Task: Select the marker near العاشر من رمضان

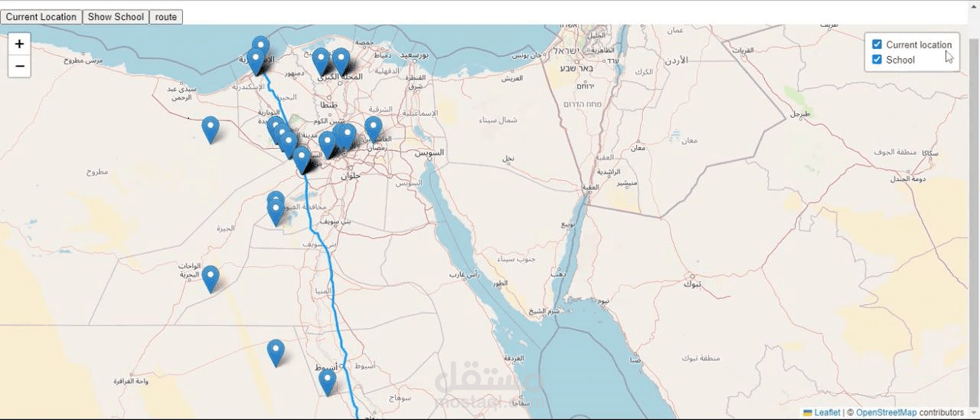Action: click(373, 130)
